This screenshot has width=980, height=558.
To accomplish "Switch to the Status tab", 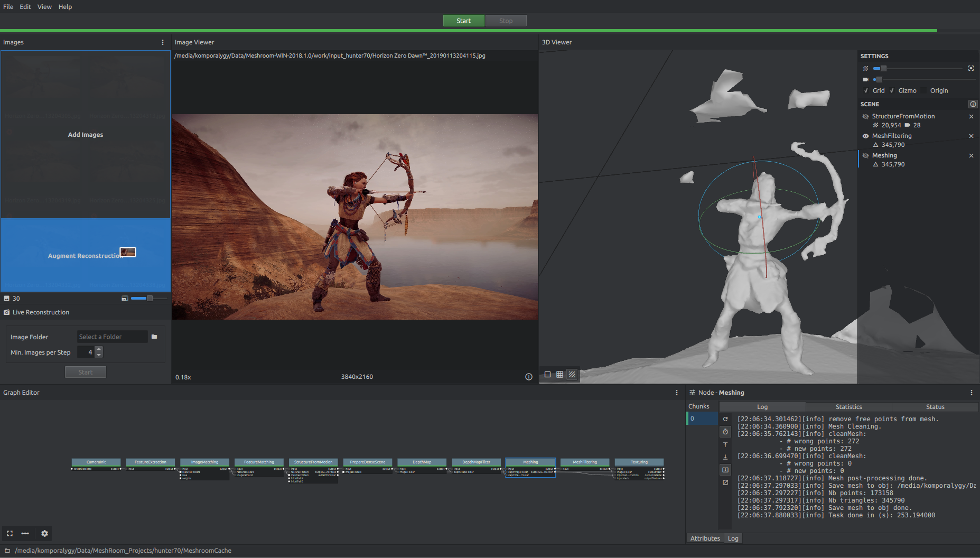I will (x=935, y=407).
